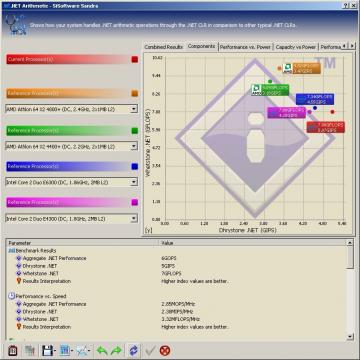Click the results list scrollbar thumb
The width and height of the screenshot is (360, 360).
tap(350, 257)
